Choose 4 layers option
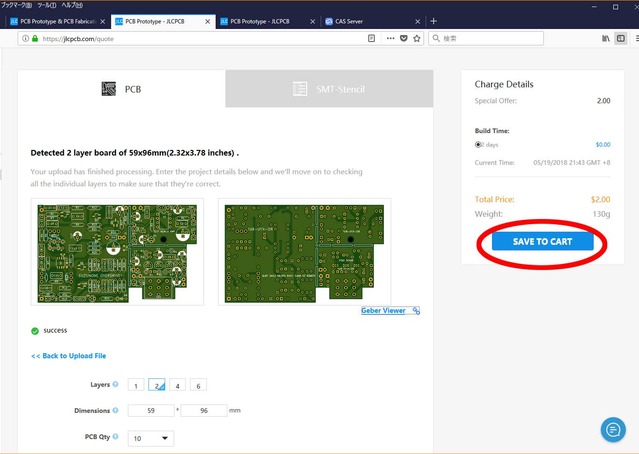This screenshot has width=639, height=454. coord(177,385)
